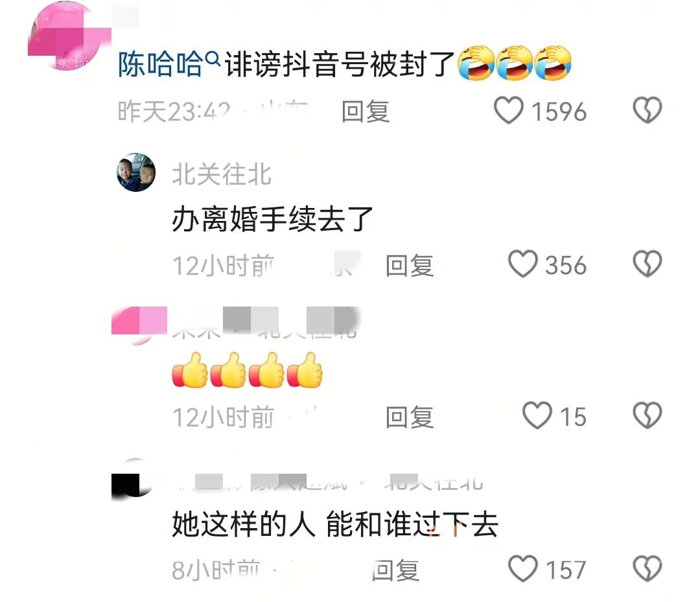Open the 陈哈哈 search keyword link

click(160, 64)
